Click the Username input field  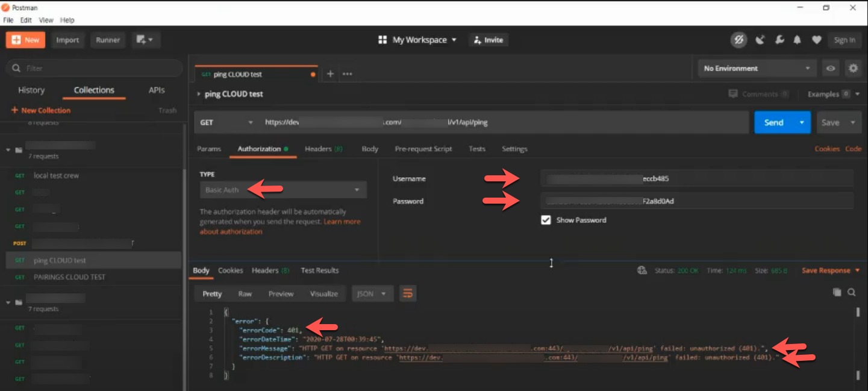tap(696, 179)
